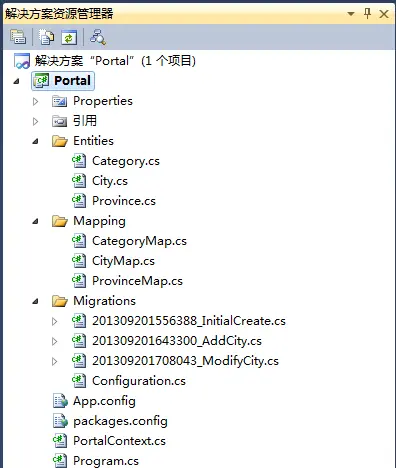Close the Solution Explorer panel
Image resolution: width=396 pixels, height=468 pixels.
tap(384, 14)
